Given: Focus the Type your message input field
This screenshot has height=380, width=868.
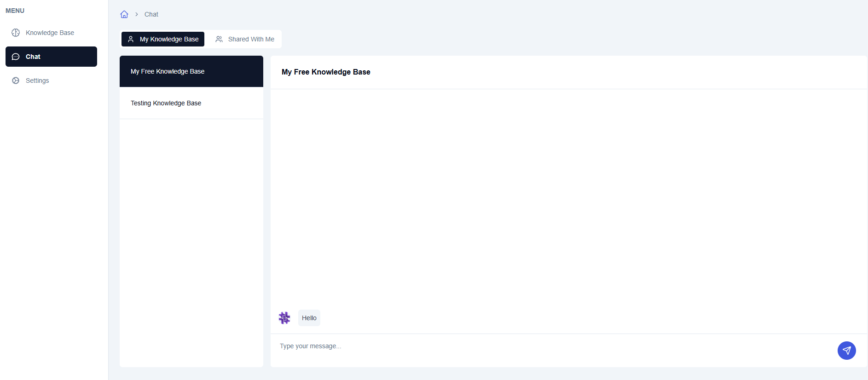Looking at the screenshot, I should point(552,346).
